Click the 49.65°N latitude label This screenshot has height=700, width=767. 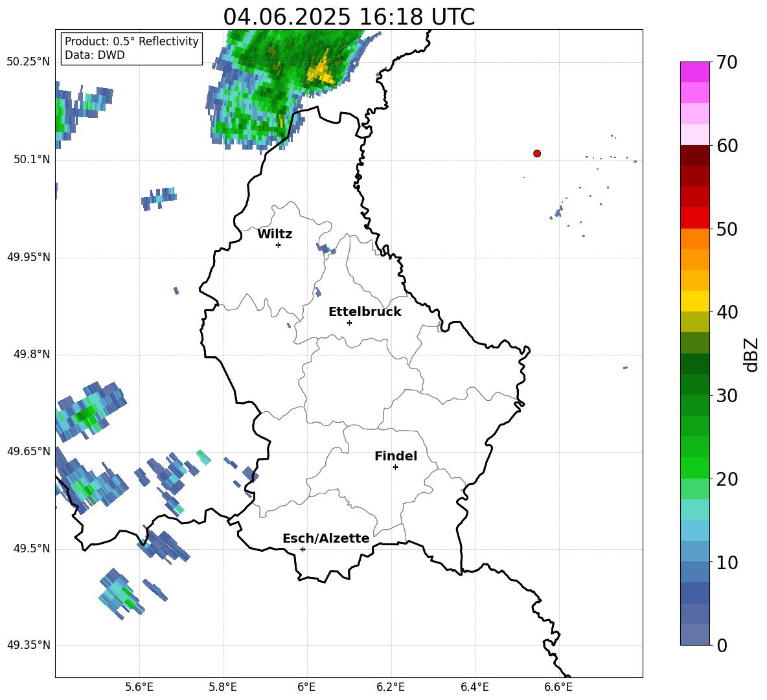click(x=29, y=451)
